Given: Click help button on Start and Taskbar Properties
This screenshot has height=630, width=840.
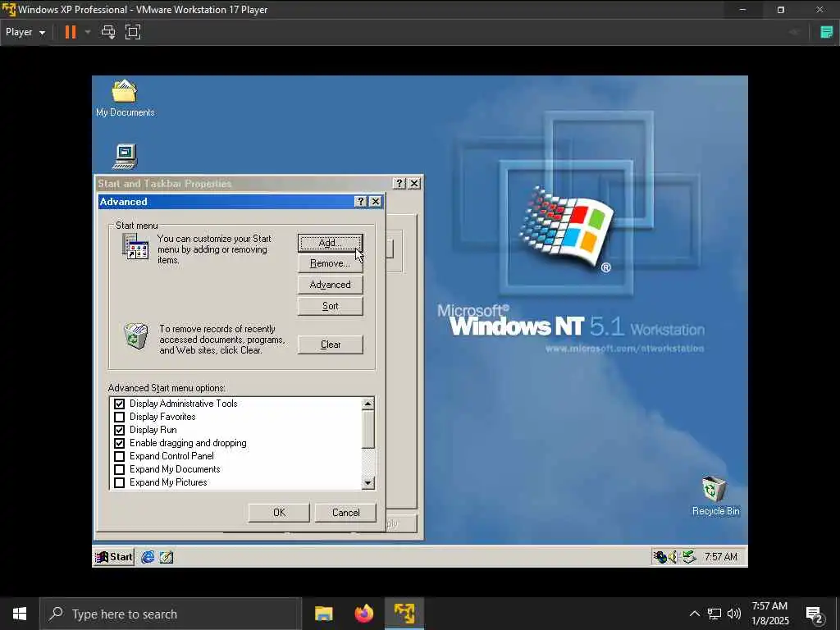Looking at the screenshot, I should tap(399, 183).
